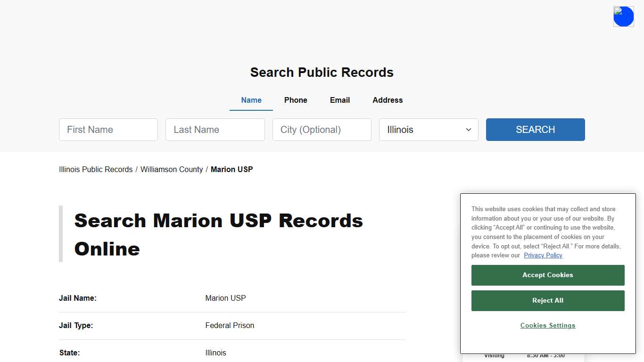Click the Last Name input field

[x=215, y=130]
